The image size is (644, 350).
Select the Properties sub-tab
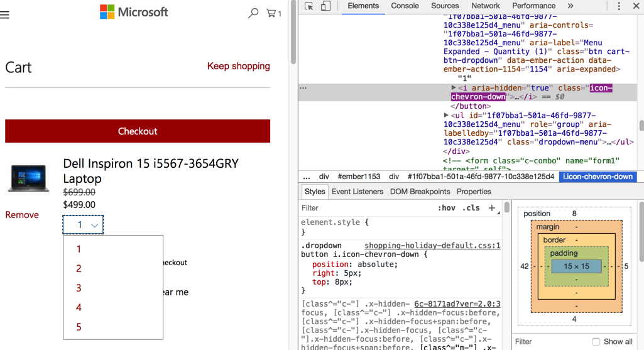(474, 192)
